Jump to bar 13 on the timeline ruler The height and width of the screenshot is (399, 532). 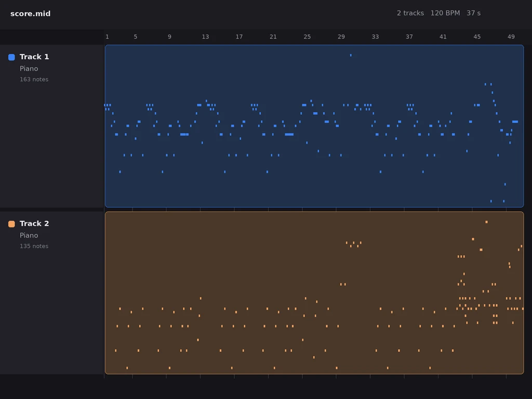(x=205, y=37)
